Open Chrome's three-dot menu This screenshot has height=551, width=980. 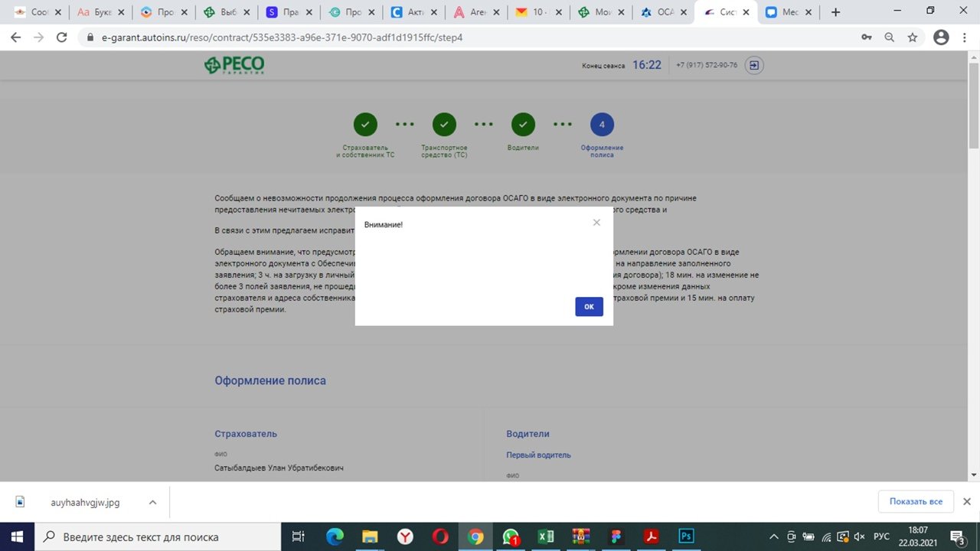point(965,37)
